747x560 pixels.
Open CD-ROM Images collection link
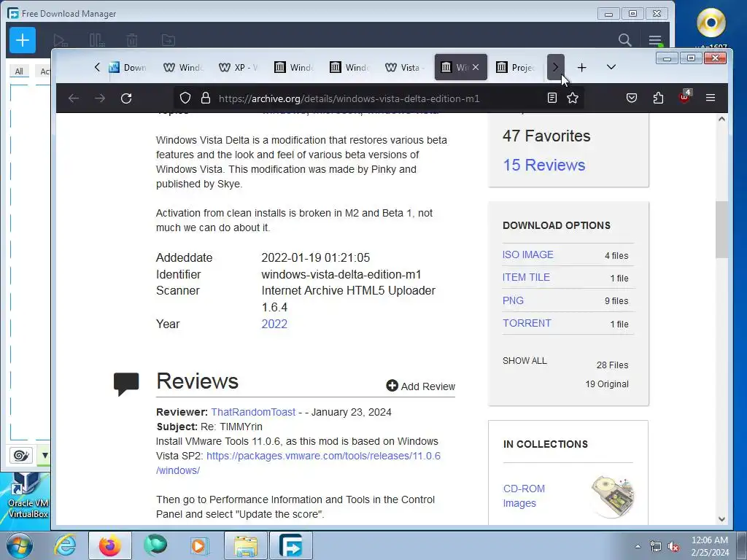coord(524,496)
